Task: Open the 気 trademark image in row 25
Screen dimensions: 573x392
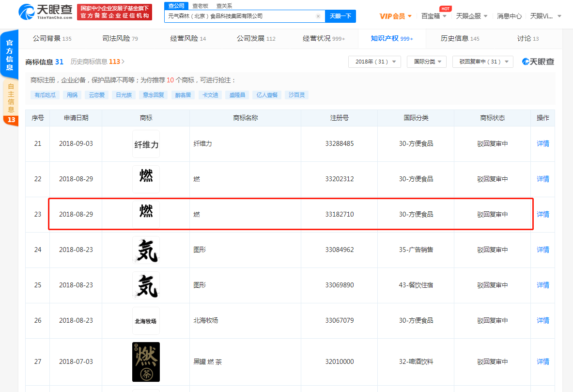Action: (x=146, y=285)
